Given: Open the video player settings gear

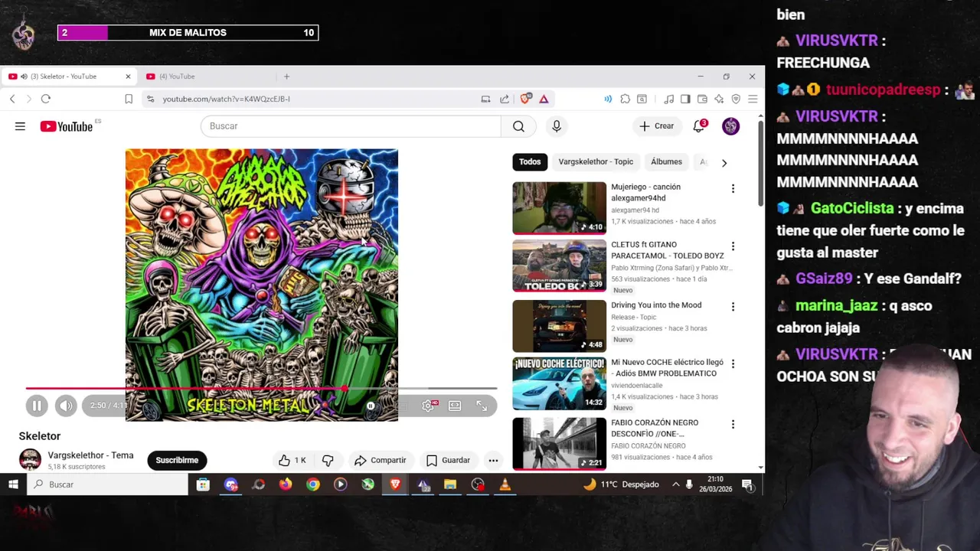Looking at the screenshot, I should click(429, 406).
